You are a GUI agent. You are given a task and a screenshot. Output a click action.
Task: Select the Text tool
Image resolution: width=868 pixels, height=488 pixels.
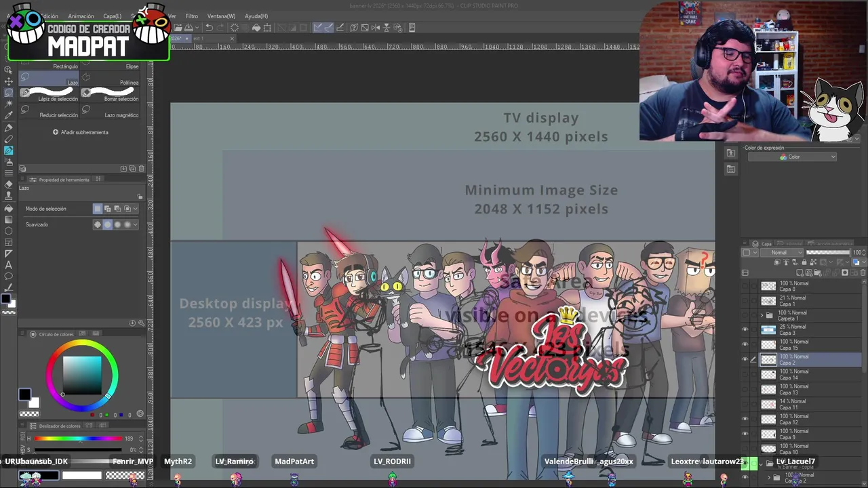[x=9, y=265]
